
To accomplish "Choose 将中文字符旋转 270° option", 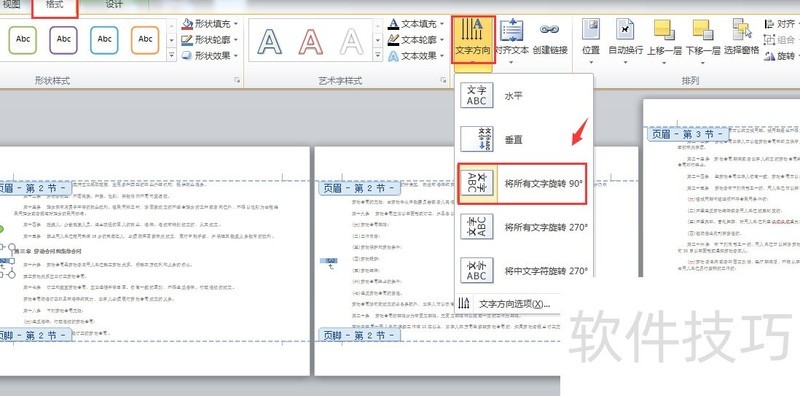I will [x=524, y=270].
